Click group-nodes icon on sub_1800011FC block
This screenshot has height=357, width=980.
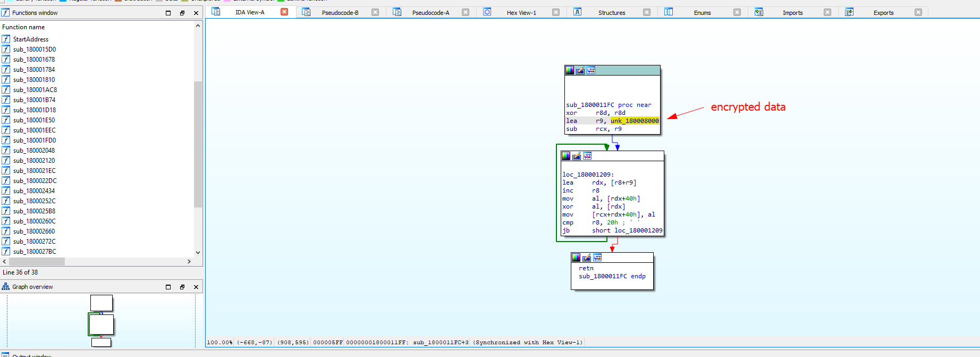tap(591, 70)
